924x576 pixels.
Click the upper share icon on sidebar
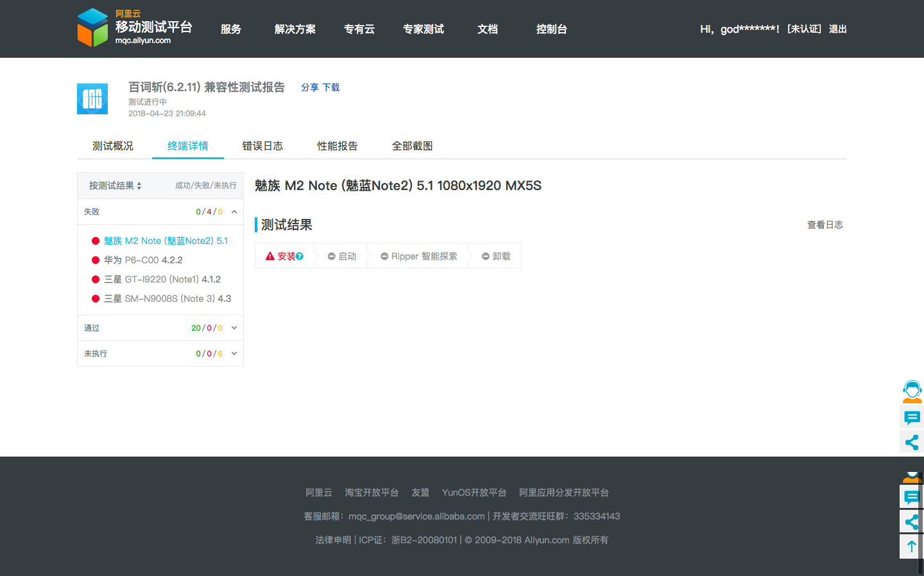[912, 442]
